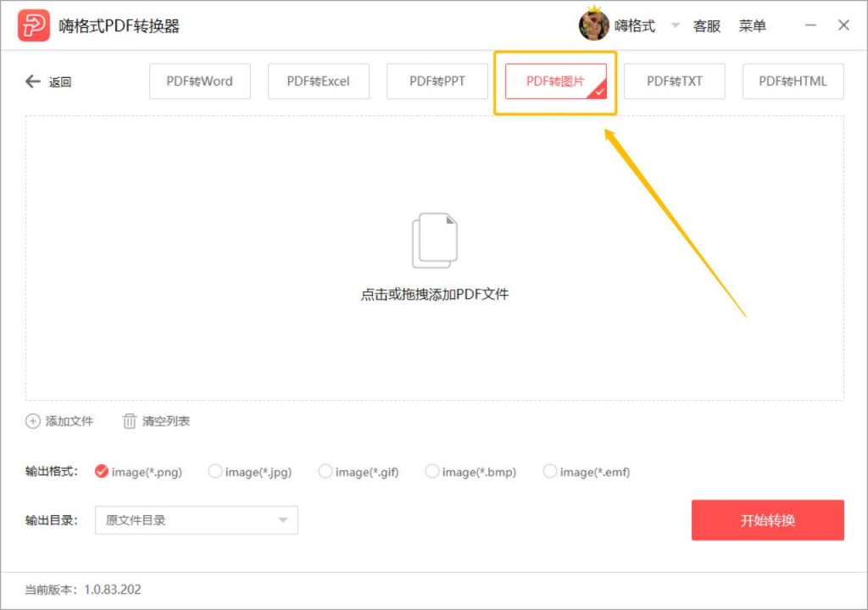868x610 pixels.
Task: Click the 输出格式 label
Action: [x=52, y=472]
